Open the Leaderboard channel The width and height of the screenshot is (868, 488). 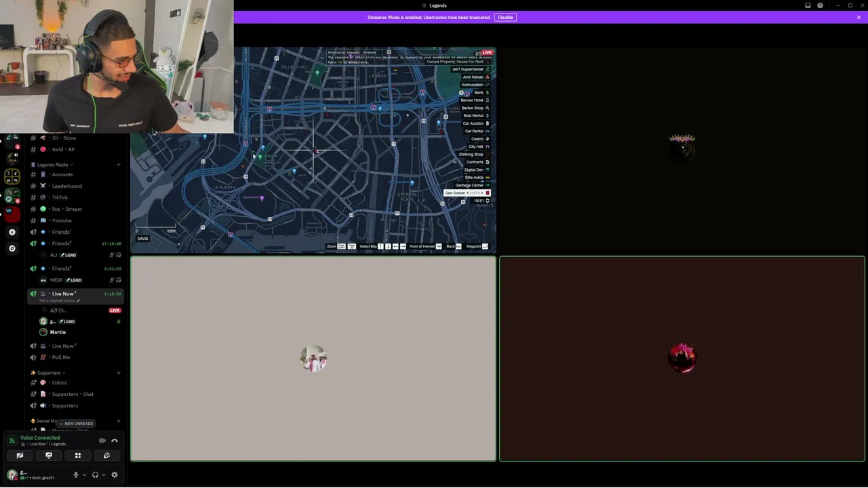tap(75, 186)
